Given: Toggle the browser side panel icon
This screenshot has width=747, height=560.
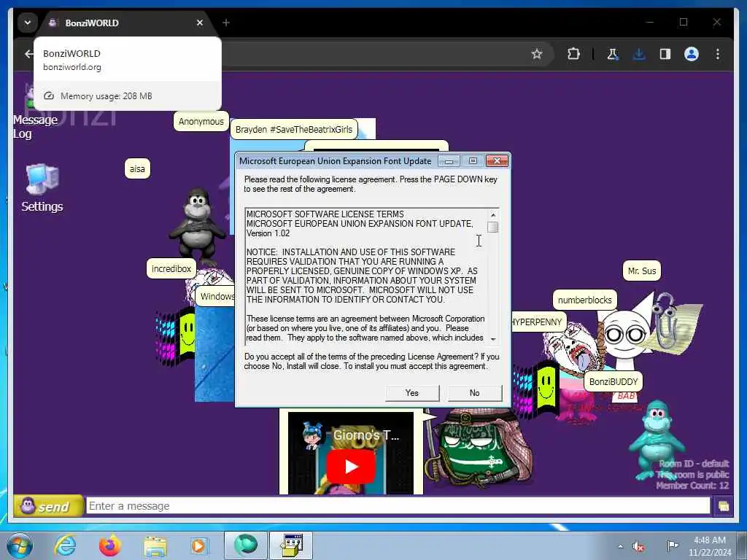Looking at the screenshot, I should (x=665, y=54).
